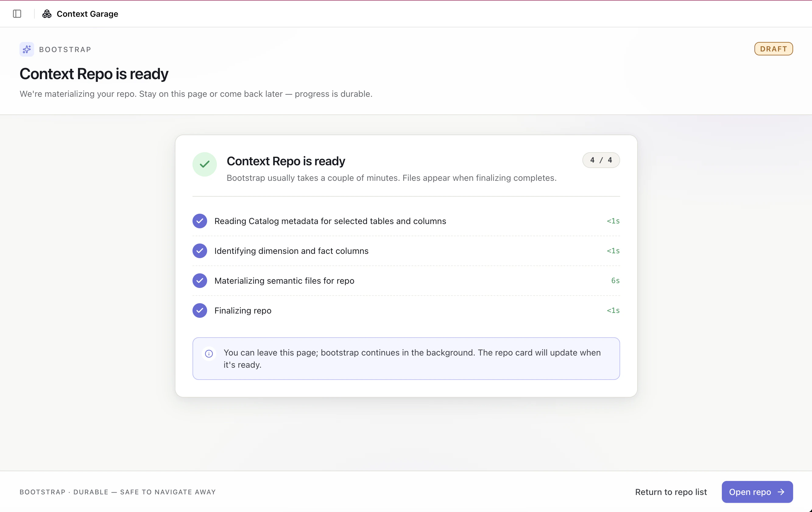Screen dimensions: 812x512
Task: Open the repo with Open repo button
Action: pos(757,492)
